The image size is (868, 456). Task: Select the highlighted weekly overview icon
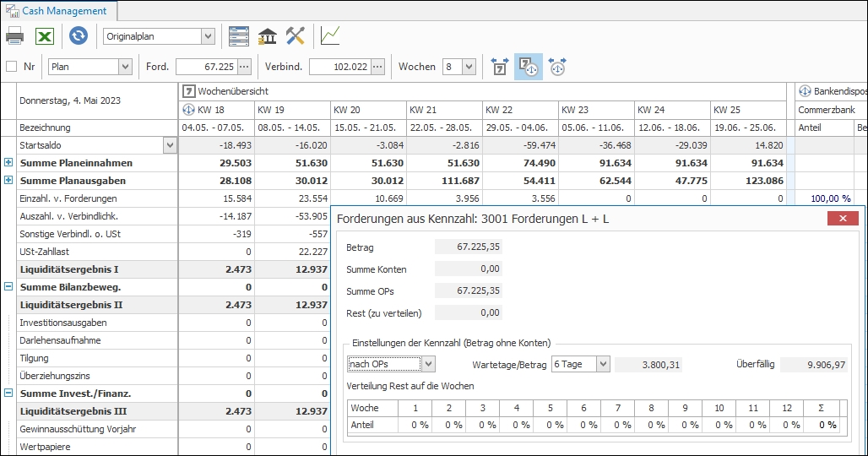[x=529, y=67]
